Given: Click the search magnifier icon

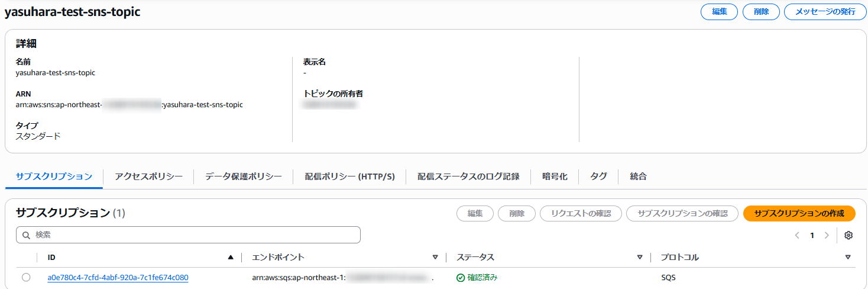Looking at the screenshot, I should pos(26,235).
